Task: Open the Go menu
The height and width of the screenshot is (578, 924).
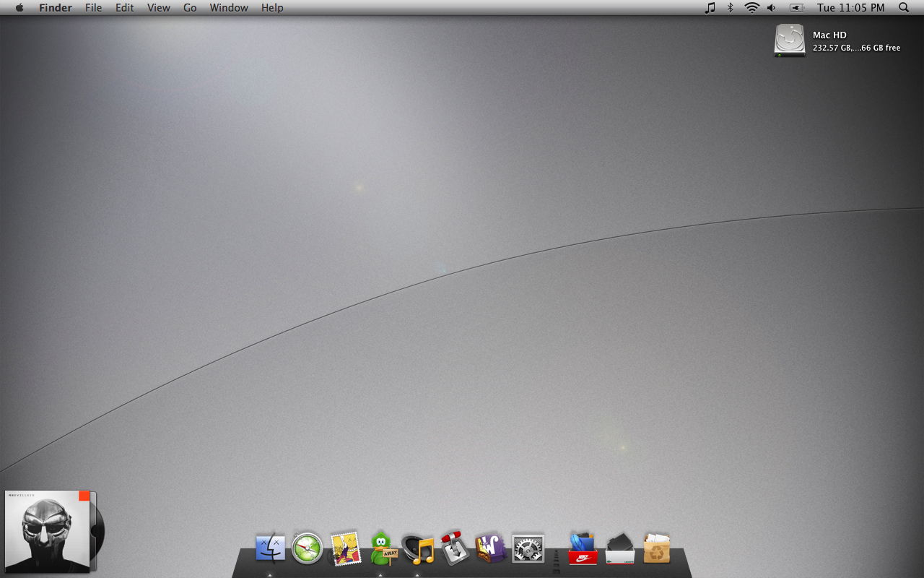Action: [x=190, y=8]
